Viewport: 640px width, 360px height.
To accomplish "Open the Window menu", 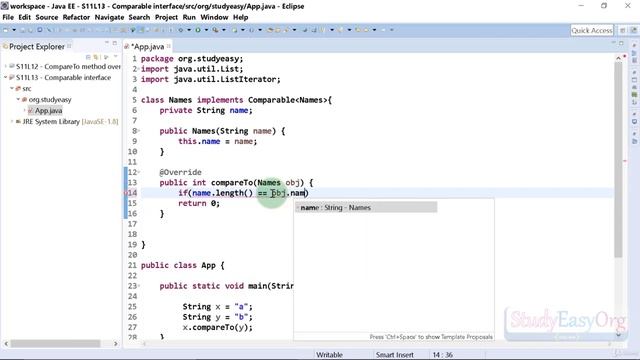I will [x=214, y=17].
